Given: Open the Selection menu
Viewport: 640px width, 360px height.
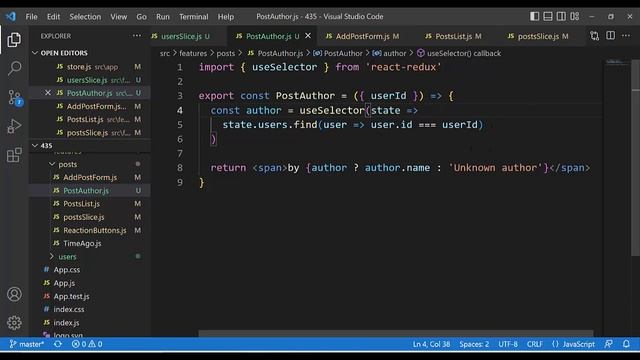Looking at the screenshot, I should (x=85, y=17).
